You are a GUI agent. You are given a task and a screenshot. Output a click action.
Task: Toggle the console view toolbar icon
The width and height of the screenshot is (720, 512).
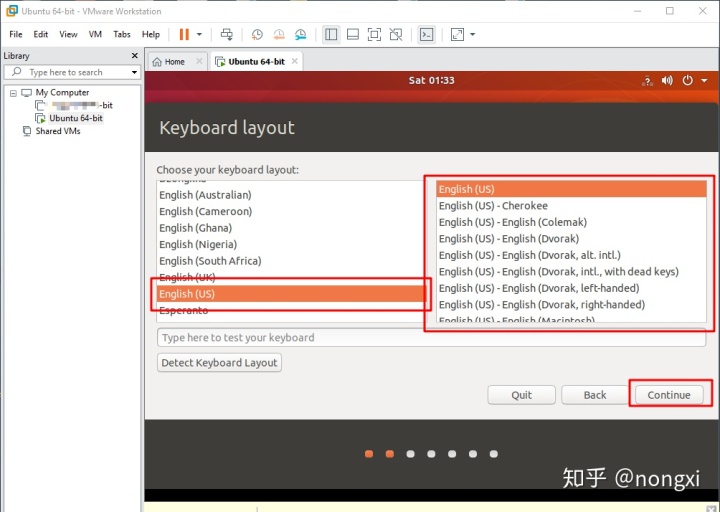427,34
